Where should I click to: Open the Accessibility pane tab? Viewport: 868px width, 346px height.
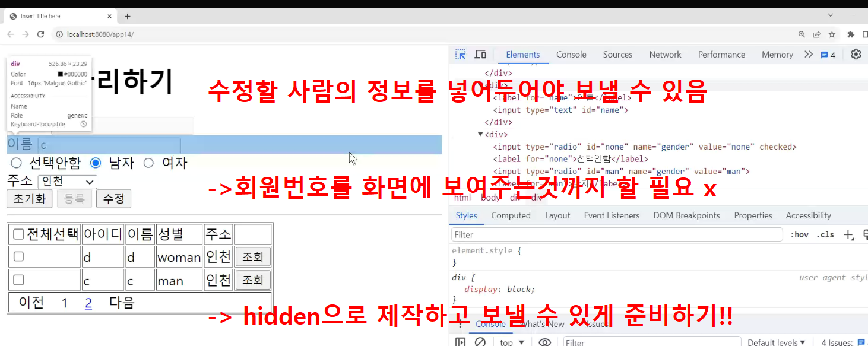coord(808,215)
